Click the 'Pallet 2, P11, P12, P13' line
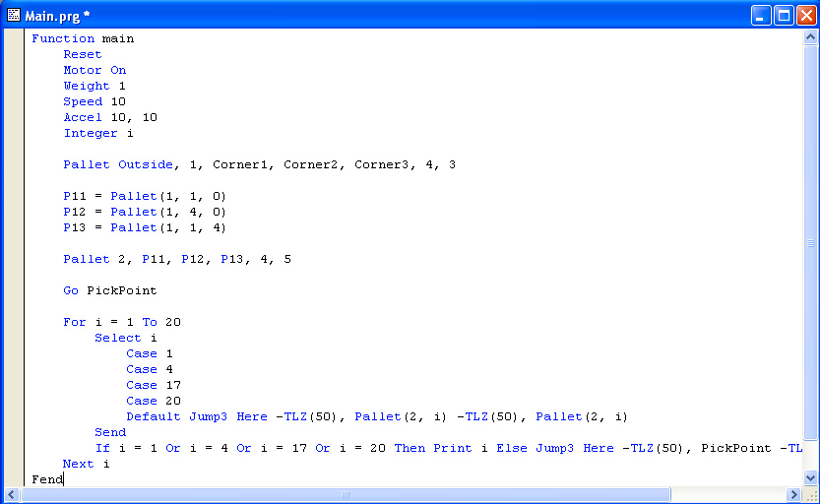Viewport: 820px width, 504px height. click(x=177, y=259)
